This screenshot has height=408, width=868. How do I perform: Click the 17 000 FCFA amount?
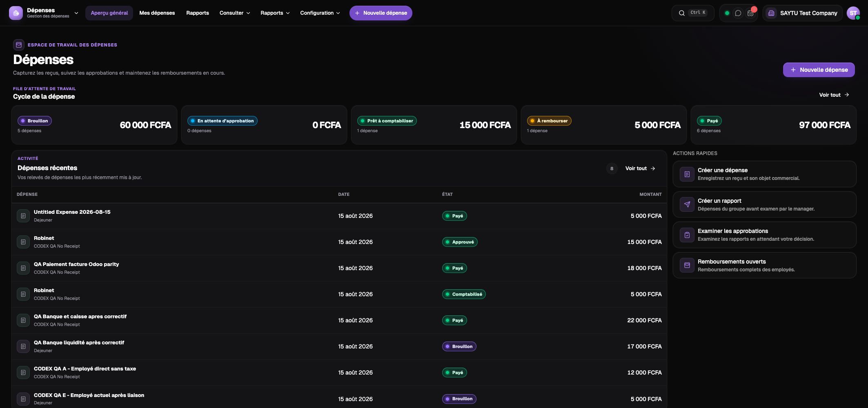[x=644, y=346]
